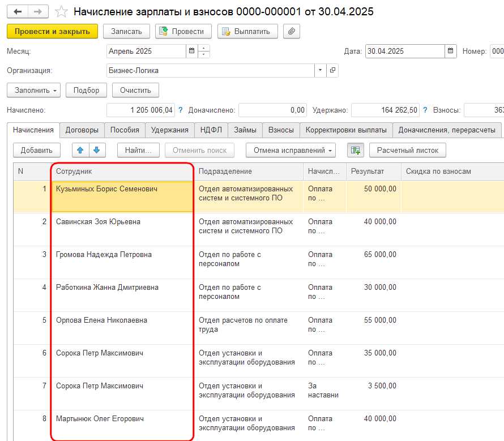Expand the Организация dropdown list
504x441 pixels.
point(320,70)
